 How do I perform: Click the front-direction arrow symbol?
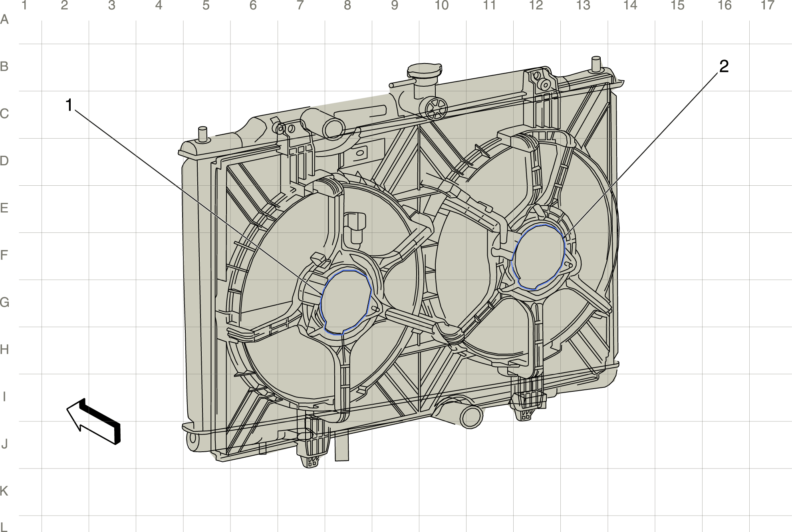pyautogui.click(x=93, y=421)
